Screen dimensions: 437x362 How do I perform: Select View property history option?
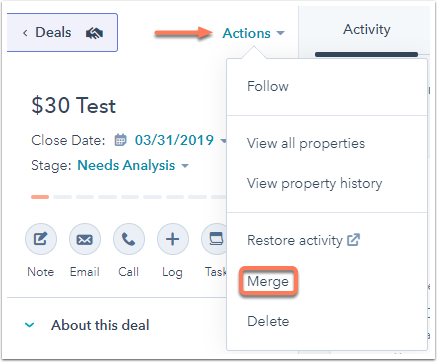coord(314,183)
